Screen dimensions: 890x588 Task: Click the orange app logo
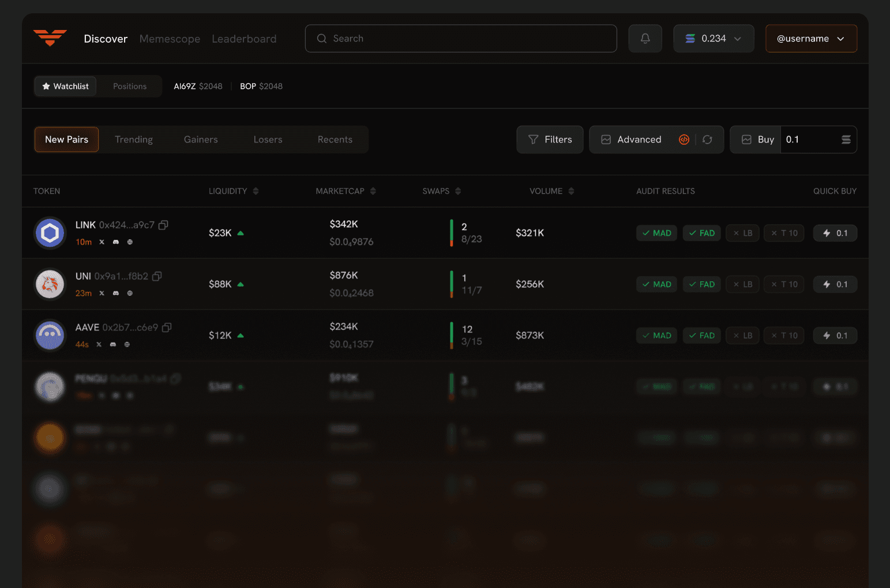(50, 38)
